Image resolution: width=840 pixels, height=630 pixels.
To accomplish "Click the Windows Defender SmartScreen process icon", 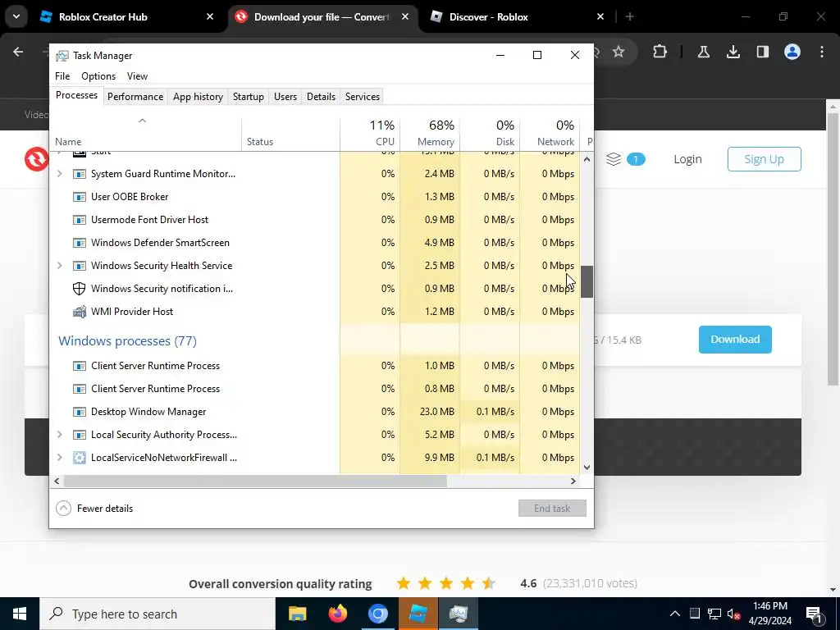I will (80, 243).
